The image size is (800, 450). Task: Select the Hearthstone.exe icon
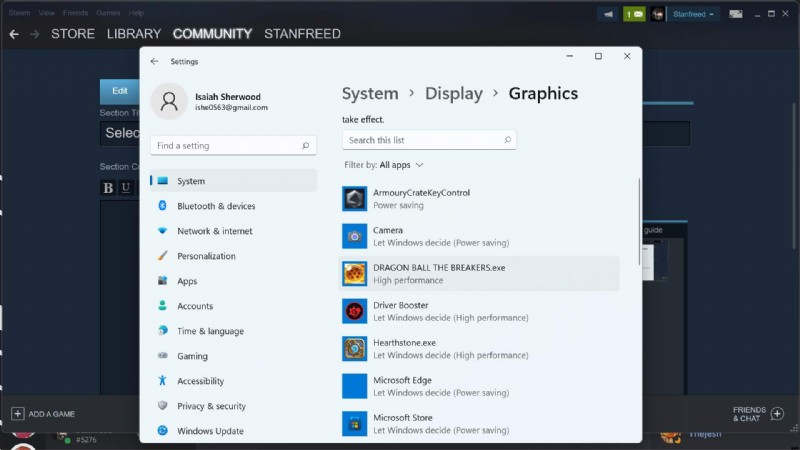[x=354, y=348]
